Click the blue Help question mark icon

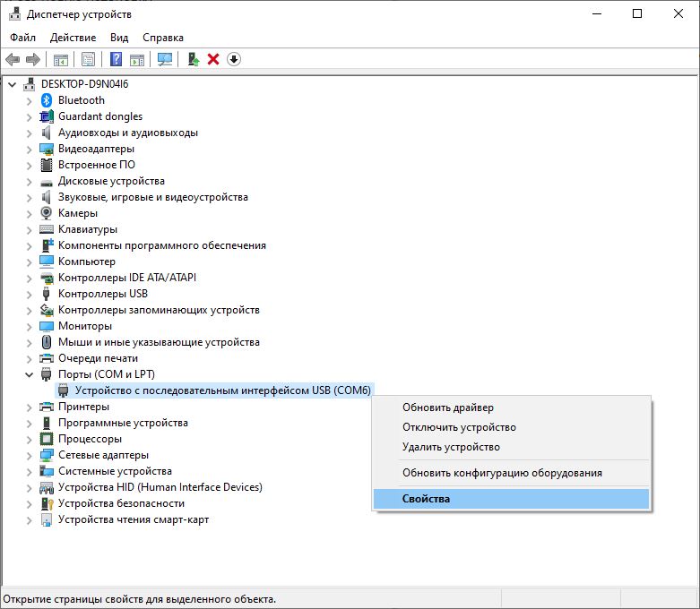pyautogui.click(x=116, y=59)
